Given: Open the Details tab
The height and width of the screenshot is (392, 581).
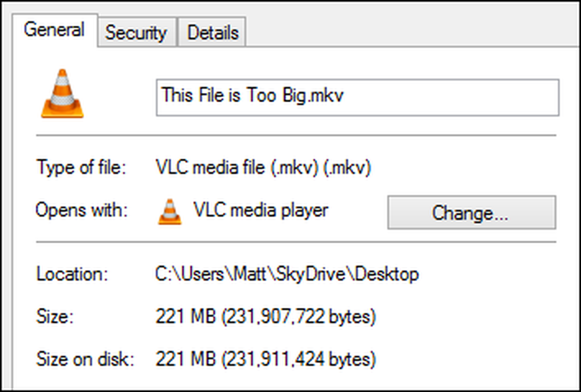Looking at the screenshot, I should point(212,33).
